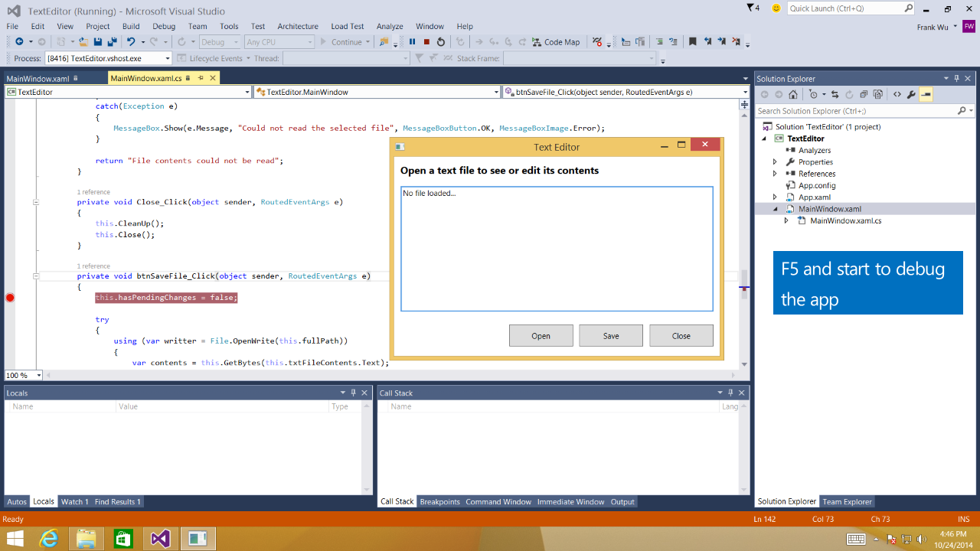Image resolution: width=980 pixels, height=551 pixels.
Task: Click the Save All toolbar icon
Action: pyautogui.click(x=112, y=42)
